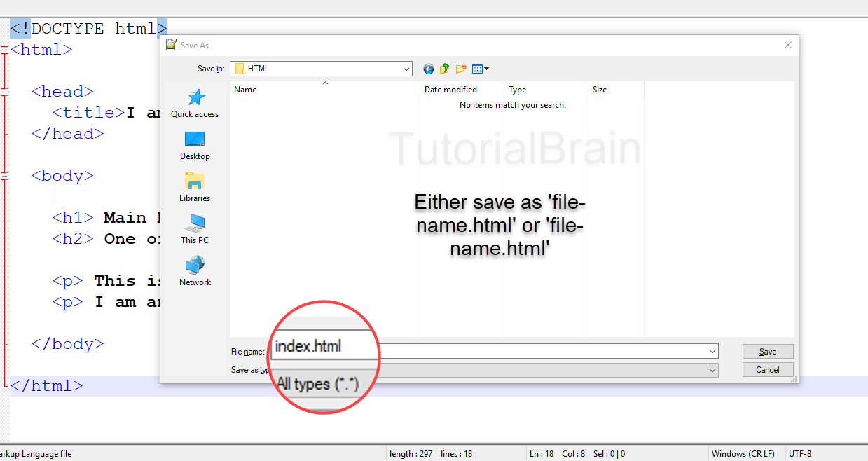Screen dimensions: 868x461
Task: Open Network location in places bar
Action: point(195,271)
